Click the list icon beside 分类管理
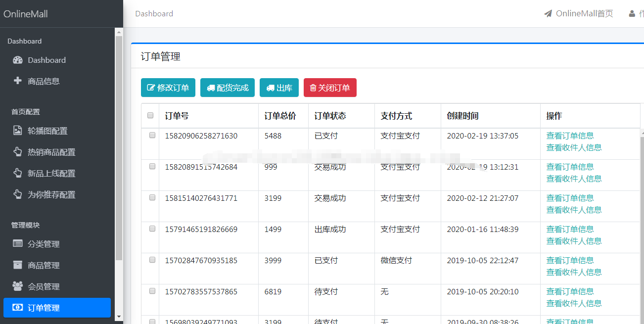This screenshot has width=644, height=324. point(18,243)
